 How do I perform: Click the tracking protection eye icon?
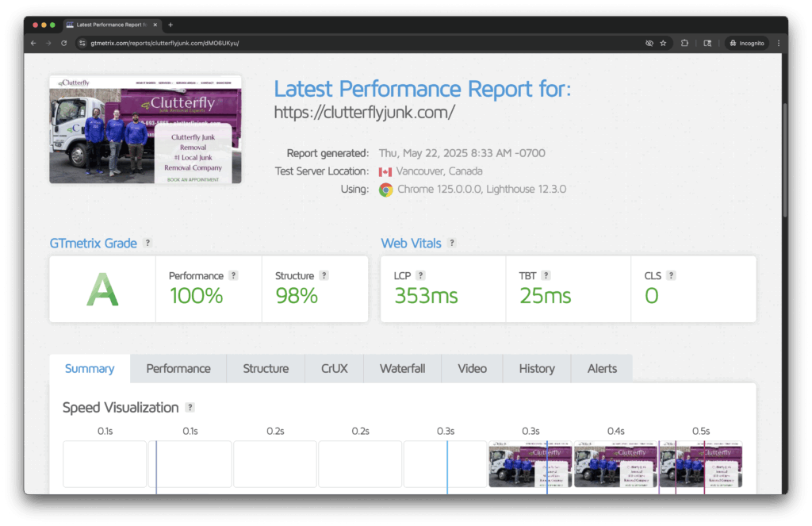[x=649, y=44]
